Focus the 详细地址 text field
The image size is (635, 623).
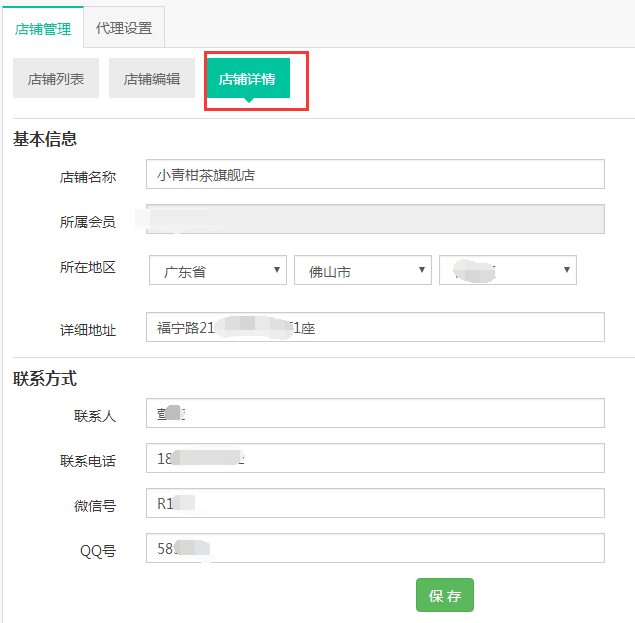(x=375, y=327)
